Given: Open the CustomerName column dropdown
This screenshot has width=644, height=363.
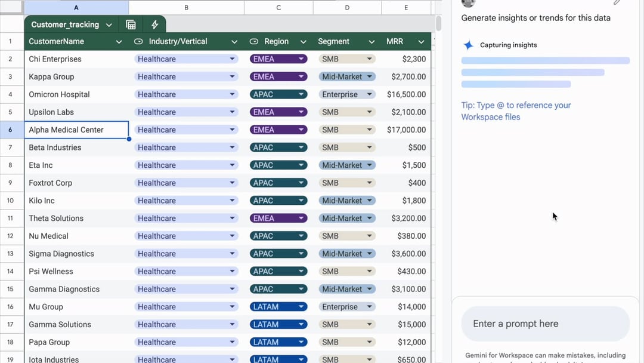Looking at the screenshot, I should point(119,41).
